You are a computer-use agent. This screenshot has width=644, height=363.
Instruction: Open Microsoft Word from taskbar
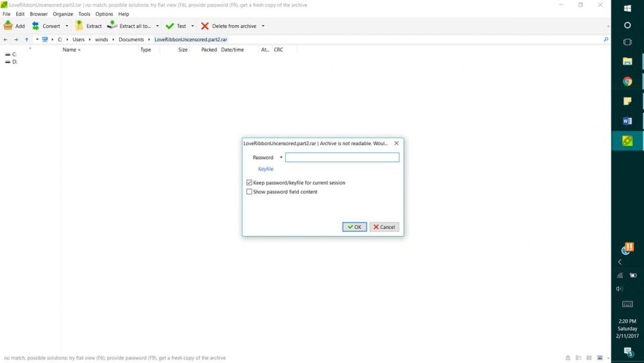(x=627, y=121)
